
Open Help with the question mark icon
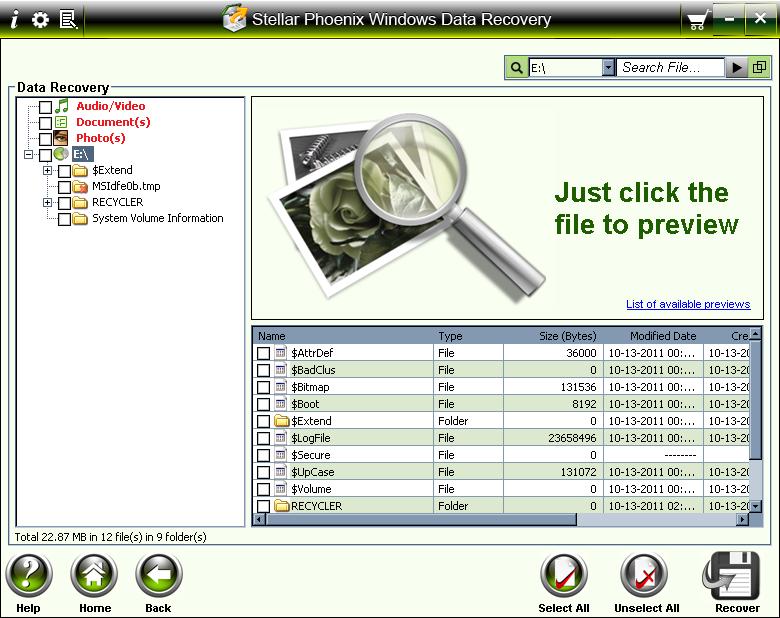click(29, 576)
